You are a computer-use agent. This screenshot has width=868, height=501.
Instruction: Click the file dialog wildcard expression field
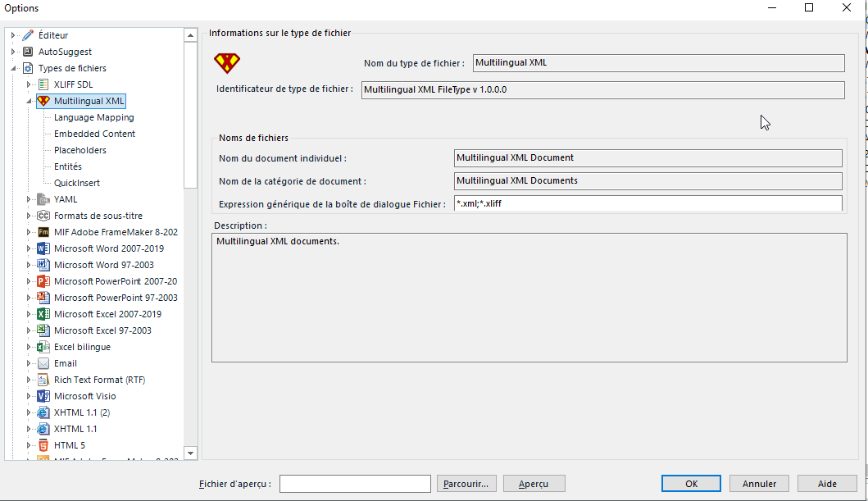648,203
